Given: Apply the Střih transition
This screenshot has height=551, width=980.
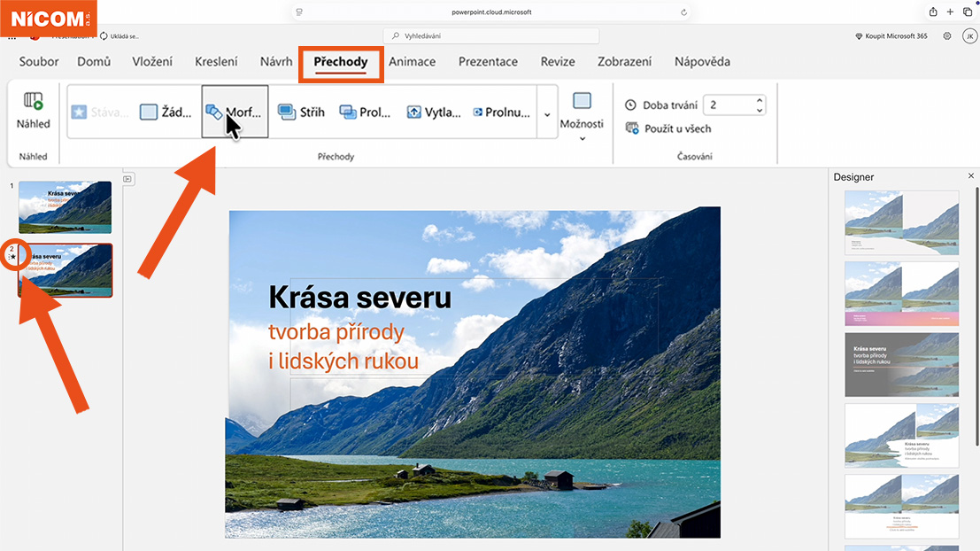Looking at the screenshot, I should (x=301, y=112).
